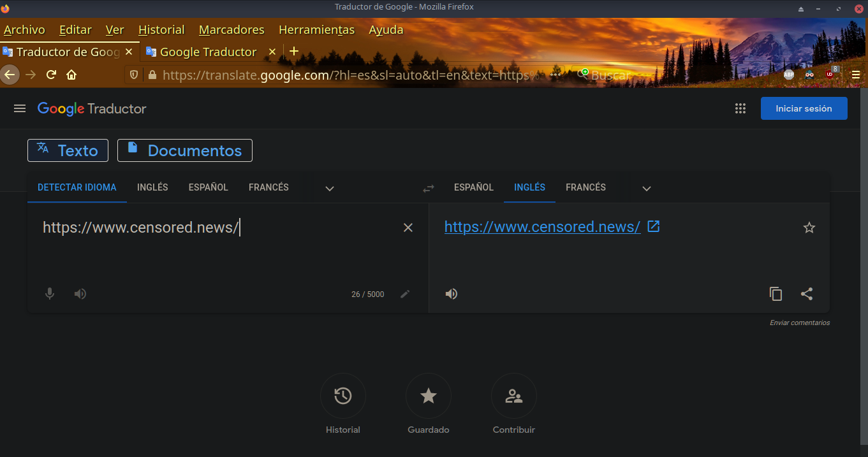Viewport: 868px width, 457px height.
Task: Open the Adblock Plus extension
Action: pos(789,75)
